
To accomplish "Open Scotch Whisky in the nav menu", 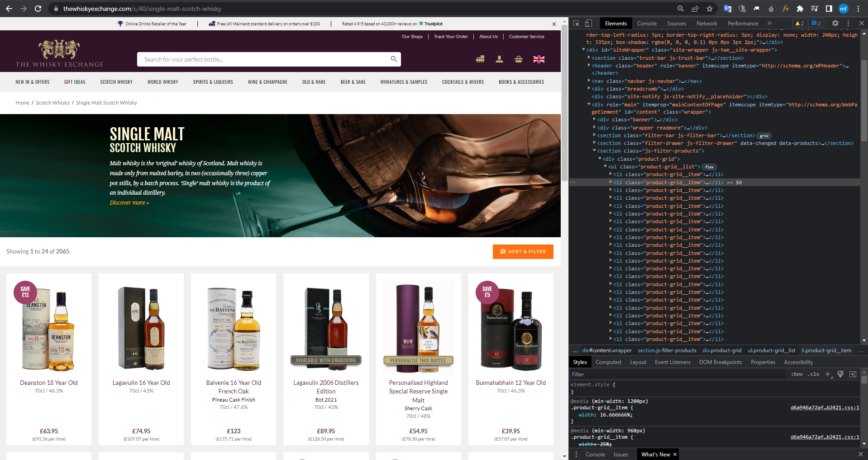I will [x=116, y=82].
